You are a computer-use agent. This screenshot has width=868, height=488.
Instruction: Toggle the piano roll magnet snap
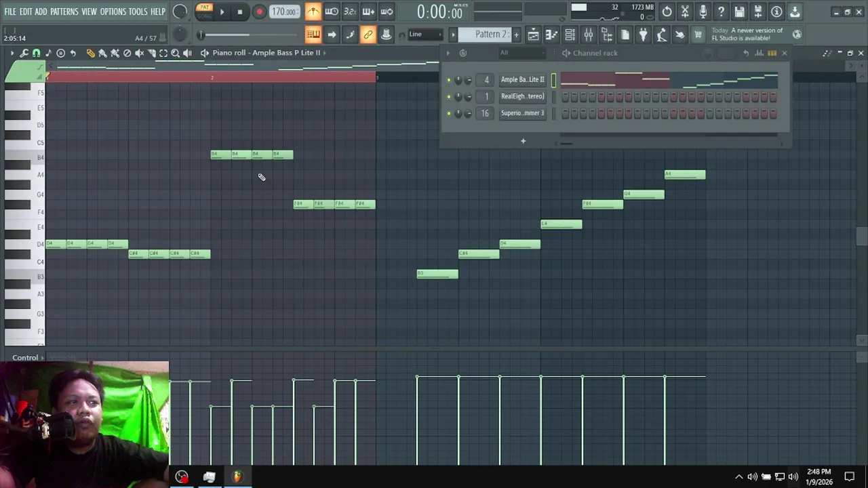(x=37, y=53)
